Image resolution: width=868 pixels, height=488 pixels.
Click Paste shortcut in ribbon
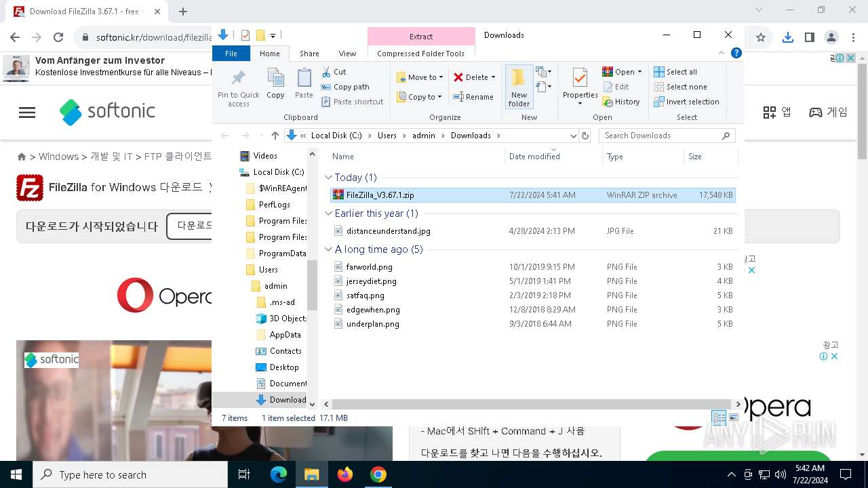click(352, 102)
